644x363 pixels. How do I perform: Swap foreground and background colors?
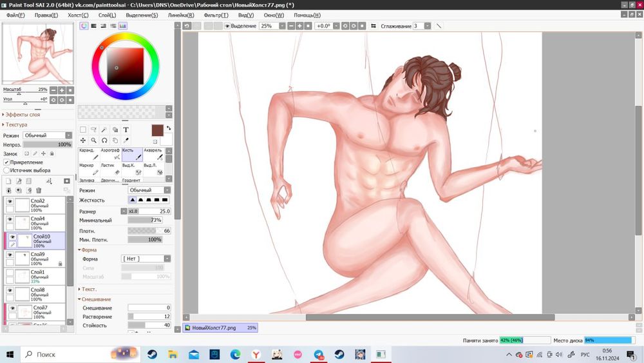pos(169,128)
